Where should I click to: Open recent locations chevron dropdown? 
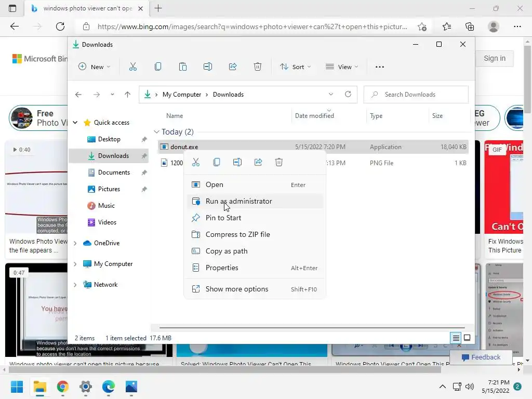pyautogui.click(x=112, y=95)
